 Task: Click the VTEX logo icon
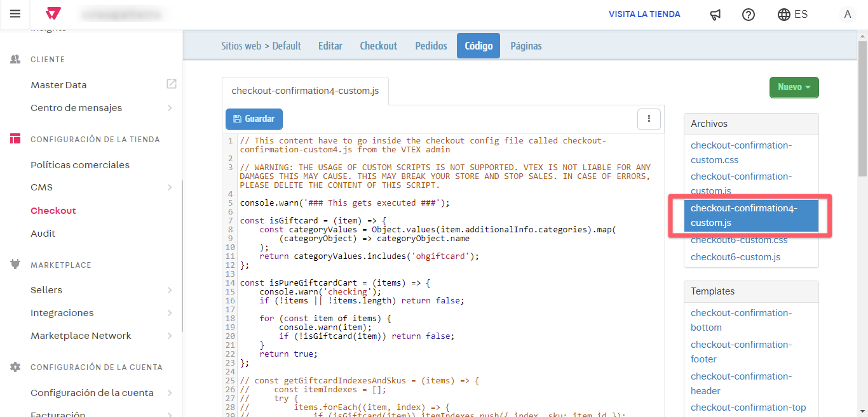[x=54, y=14]
